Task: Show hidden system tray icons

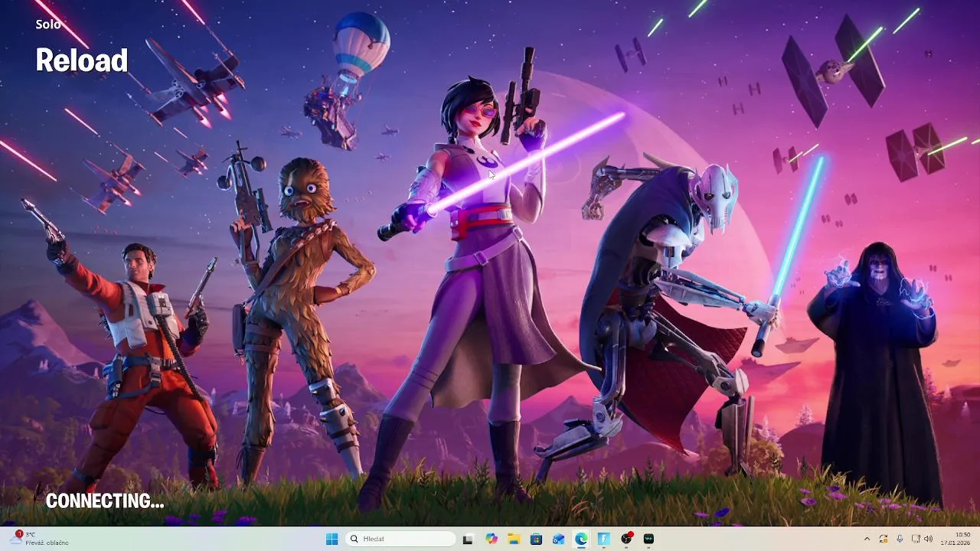Action: click(x=867, y=539)
